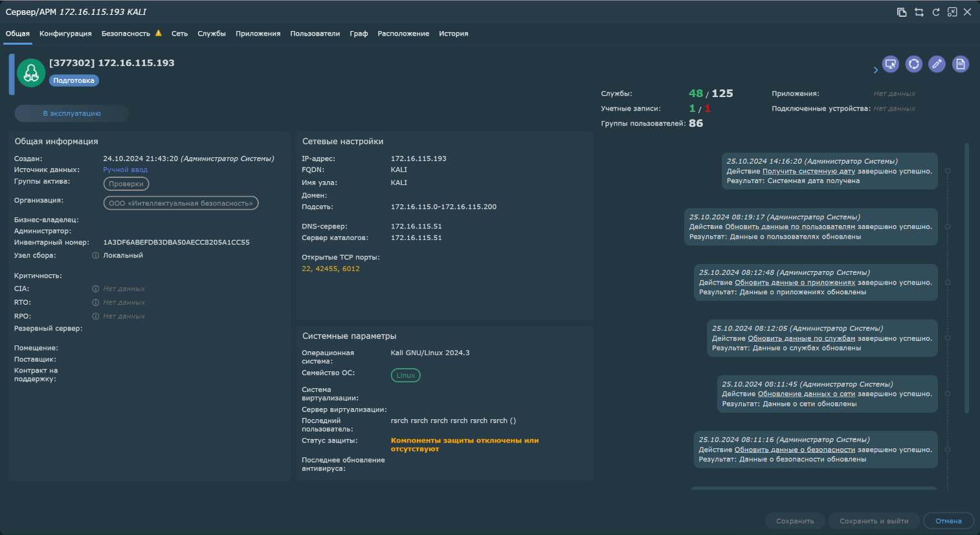This screenshot has width=980, height=535.
Task: Click timeline marker for 25.10.2024 08:19:17 entry
Action: tap(948, 227)
